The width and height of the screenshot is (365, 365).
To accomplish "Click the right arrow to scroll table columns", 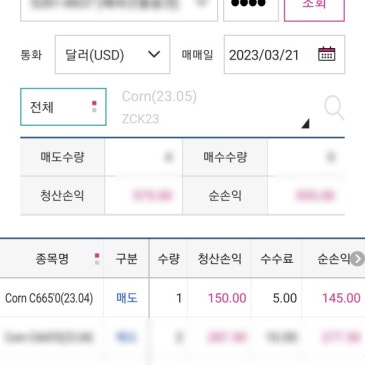I will click(358, 259).
